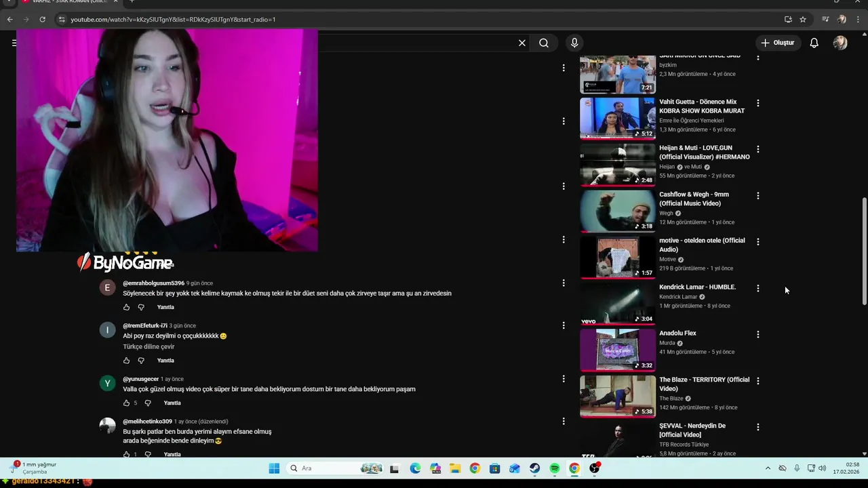Like the comment by @IremEfeturk-i7i
The height and width of the screenshot is (488, 868).
pyautogui.click(x=126, y=361)
